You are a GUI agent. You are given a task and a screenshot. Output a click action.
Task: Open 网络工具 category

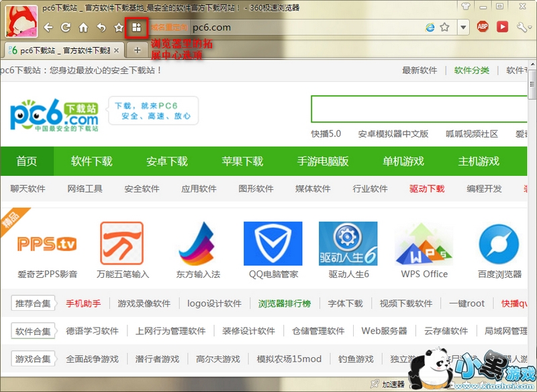[x=85, y=189]
